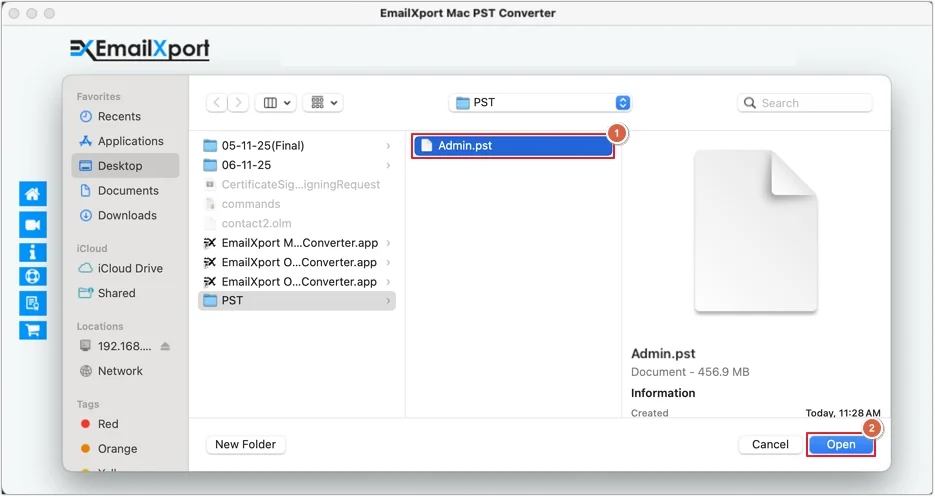Select iCloud Drive in the sidebar
This screenshot has height=497, width=935.
pyautogui.click(x=130, y=268)
